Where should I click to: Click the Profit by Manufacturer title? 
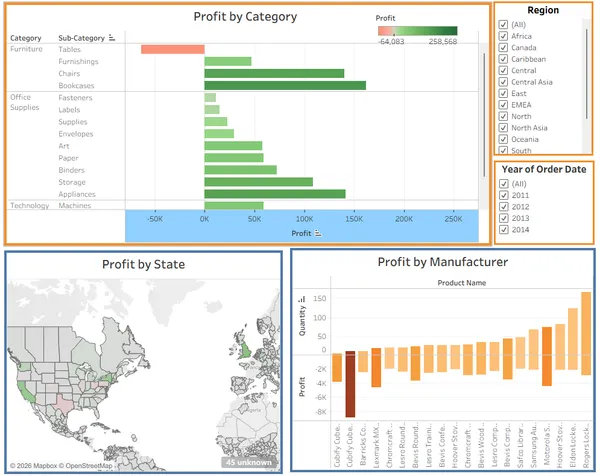(x=443, y=262)
